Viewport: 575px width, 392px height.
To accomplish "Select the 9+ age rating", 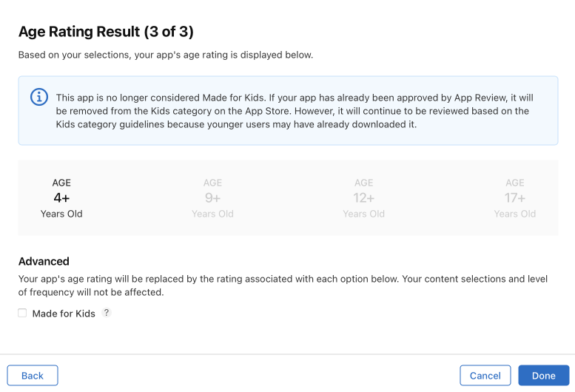I will click(x=212, y=198).
